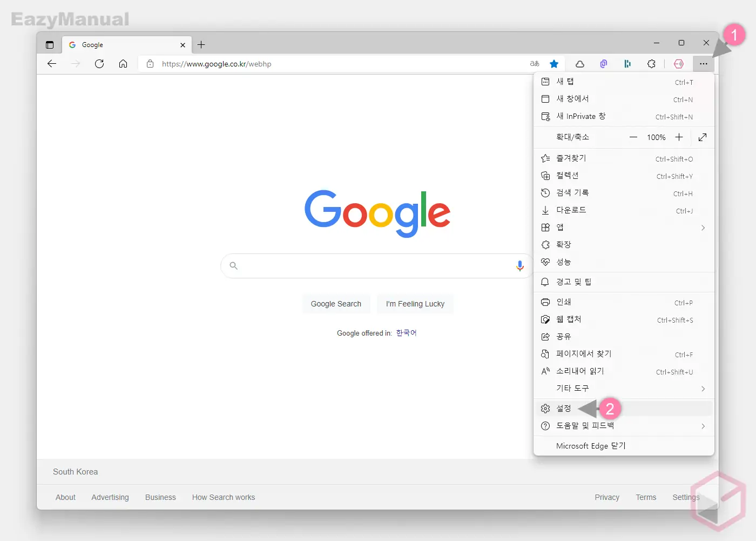Open 새 InPrivate 창 menu item
The width and height of the screenshot is (756, 541).
tap(624, 116)
